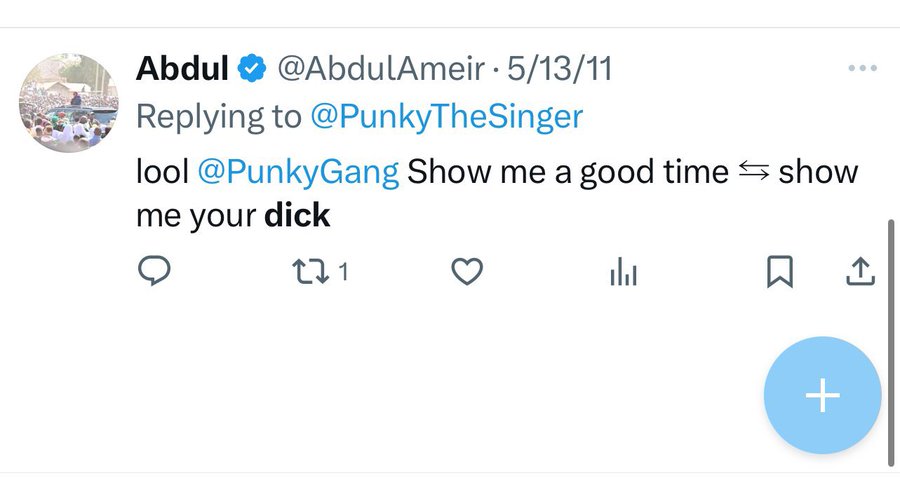Click the "Show me a good time" text
The width and height of the screenshot is (900, 492).
pyautogui.click(x=567, y=171)
